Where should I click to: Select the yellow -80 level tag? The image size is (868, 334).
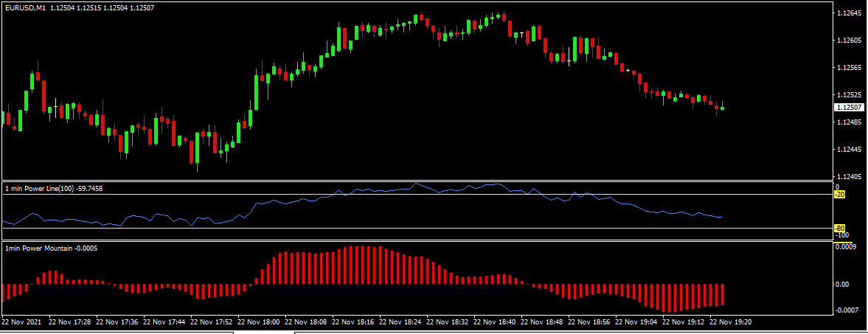pyautogui.click(x=839, y=229)
